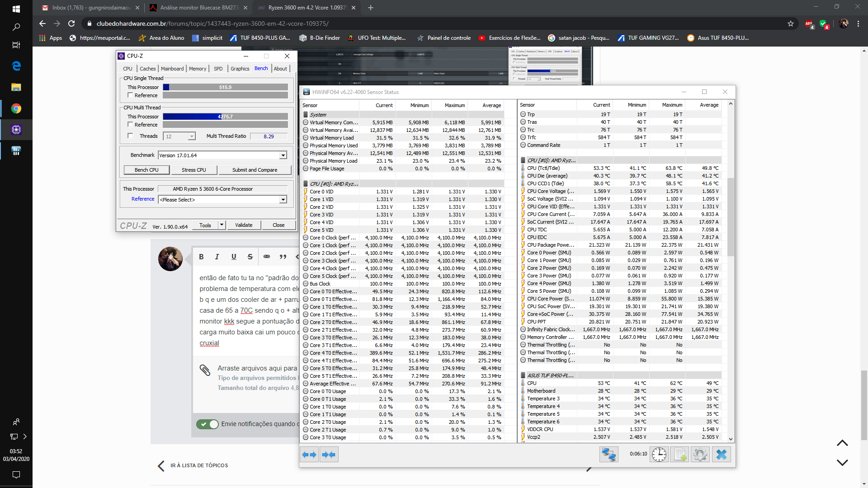The height and width of the screenshot is (488, 868).
Task: Click Bench CPU button
Action: [x=146, y=170]
